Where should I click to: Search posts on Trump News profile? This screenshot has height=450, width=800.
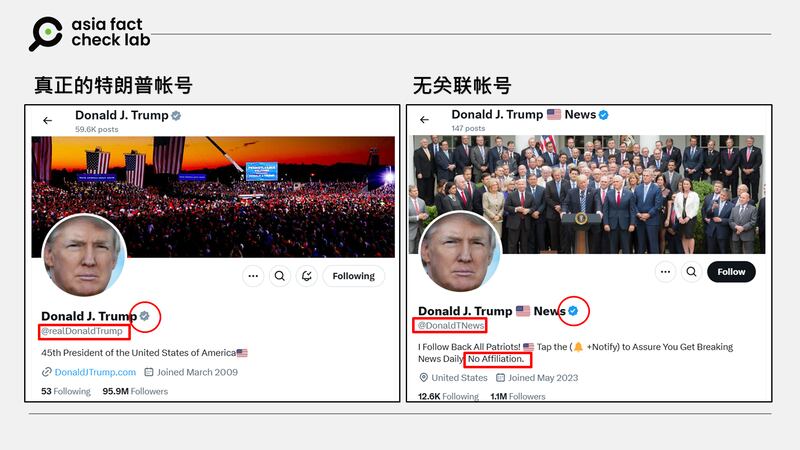pos(691,272)
